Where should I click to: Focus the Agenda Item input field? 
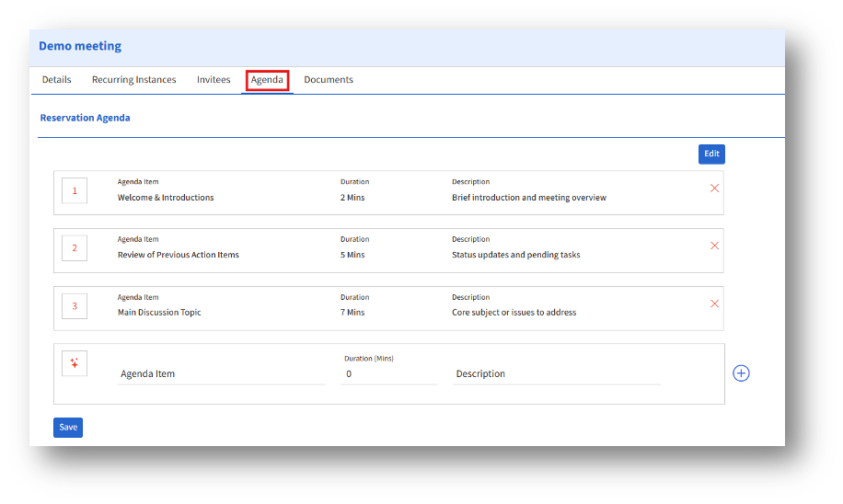(221, 374)
